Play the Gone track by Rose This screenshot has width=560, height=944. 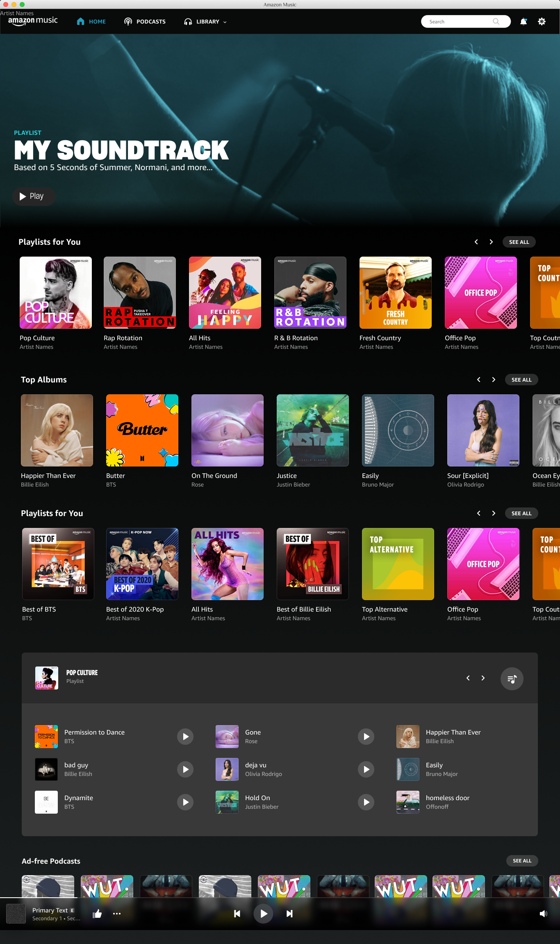(366, 737)
